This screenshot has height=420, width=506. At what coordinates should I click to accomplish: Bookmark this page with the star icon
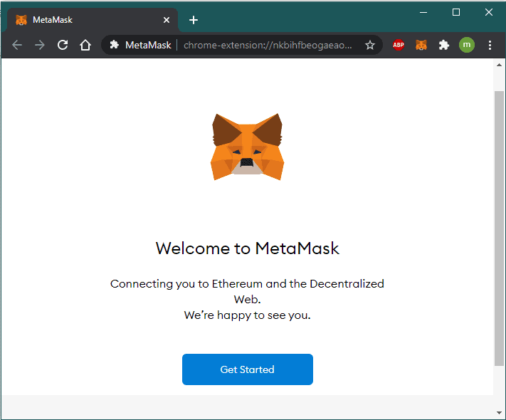point(370,45)
